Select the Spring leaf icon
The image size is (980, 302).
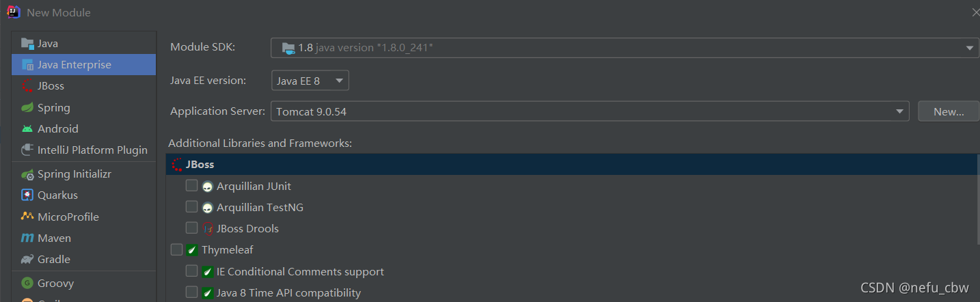[x=27, y=107]
